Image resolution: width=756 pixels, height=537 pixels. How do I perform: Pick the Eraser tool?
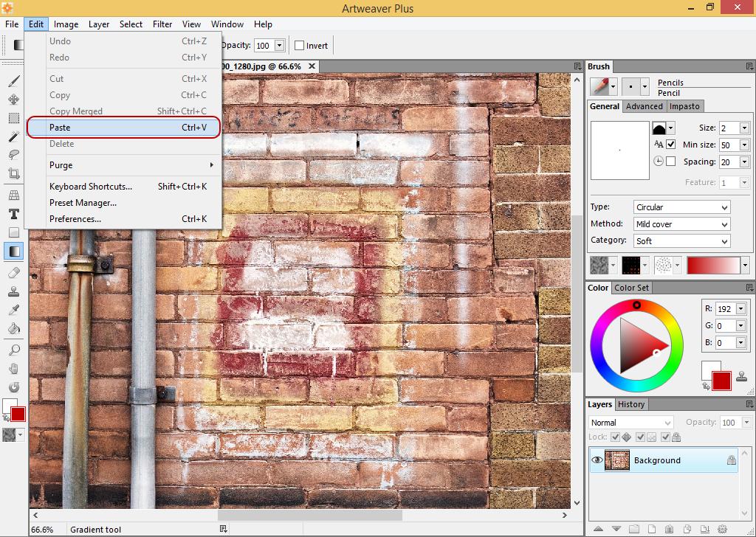click(x=13, y=272)
